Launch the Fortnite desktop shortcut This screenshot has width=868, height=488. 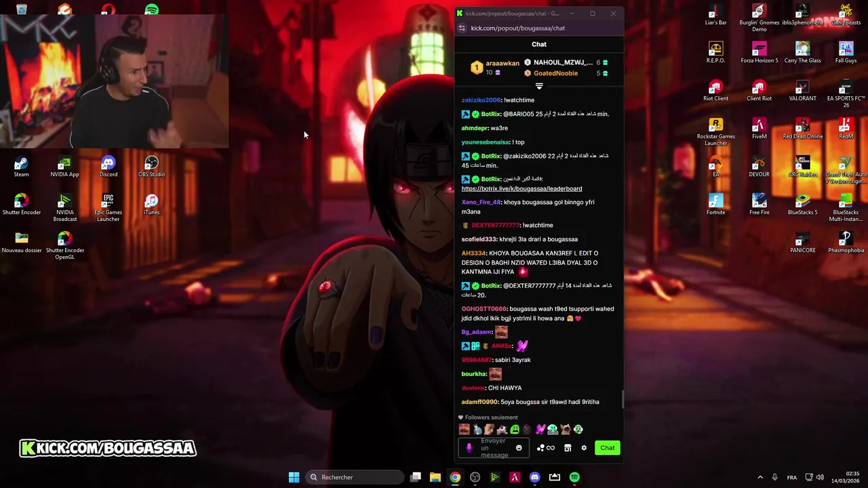[715, 205]
